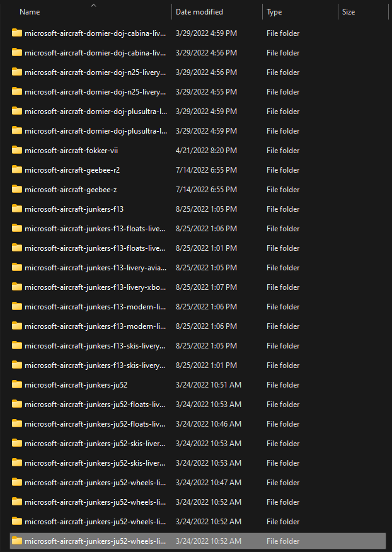Click folder icon of the highlighted ju52-wheels row
The width and height of the screenshot is (392, 552).
click(17, 541)
